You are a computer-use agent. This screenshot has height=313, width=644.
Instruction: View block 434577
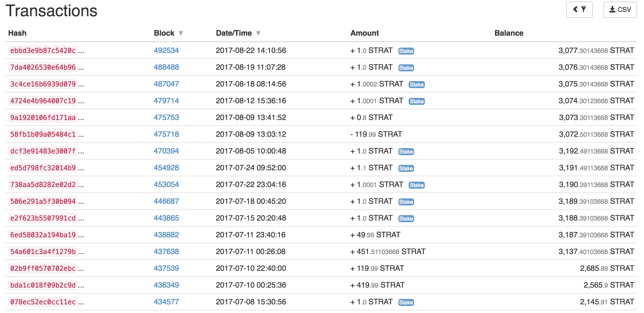pos(166,302)
